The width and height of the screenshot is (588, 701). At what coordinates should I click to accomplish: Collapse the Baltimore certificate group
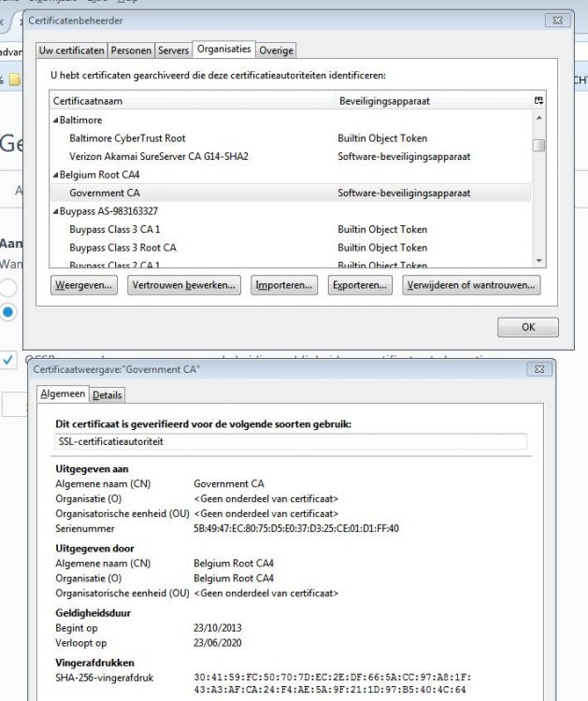point(55,121)
